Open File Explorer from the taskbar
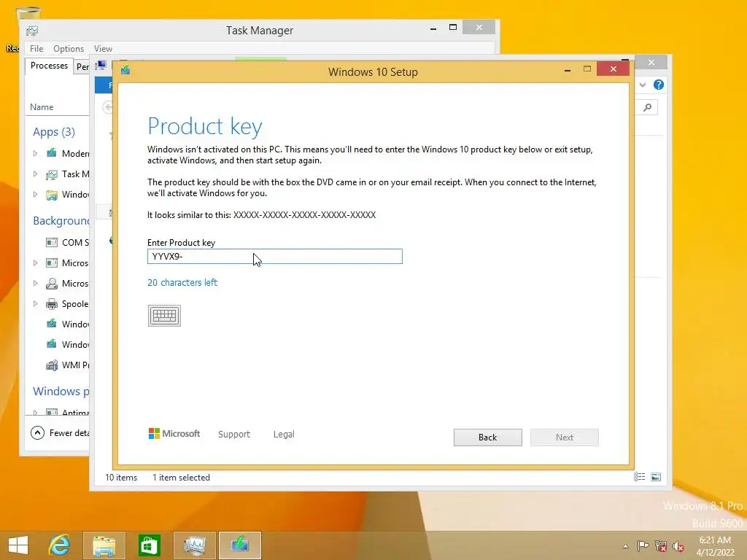This screenshot has width=747, height=560. pos(104,545)
